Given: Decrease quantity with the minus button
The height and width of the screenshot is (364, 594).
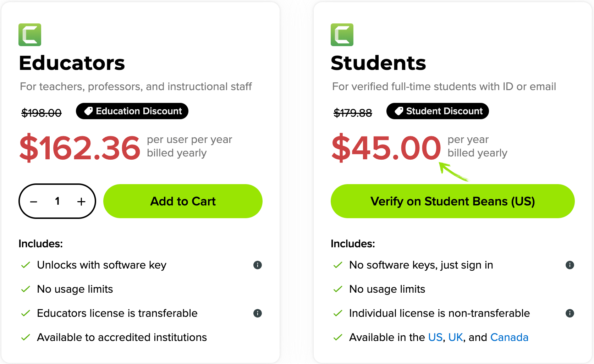Looking at the screenshot, I should [34, 202].
